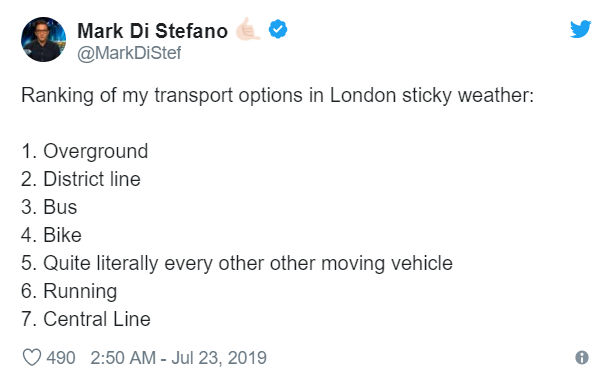Click the call-me hand emoji
This screenshot has height=377, width=613.
(x=247, y=29)
